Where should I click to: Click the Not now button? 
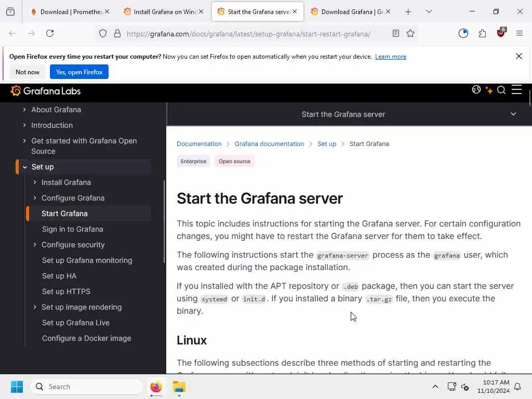28,72
